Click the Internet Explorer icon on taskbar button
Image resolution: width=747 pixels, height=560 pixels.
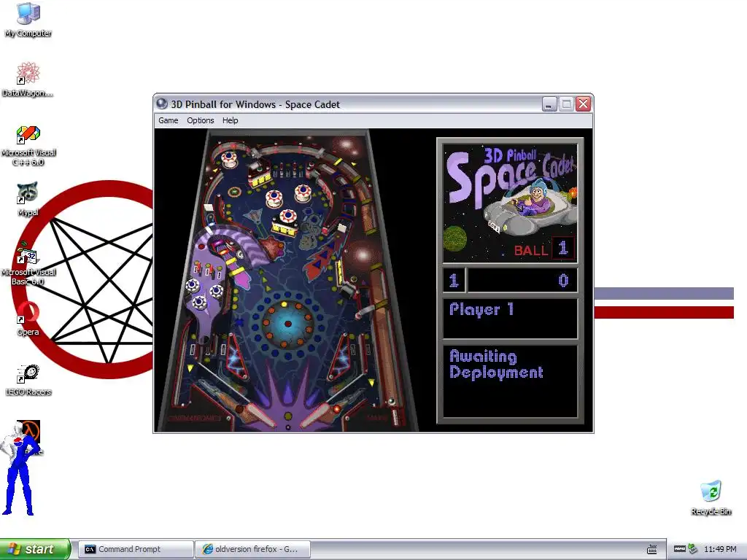[208, 549]
